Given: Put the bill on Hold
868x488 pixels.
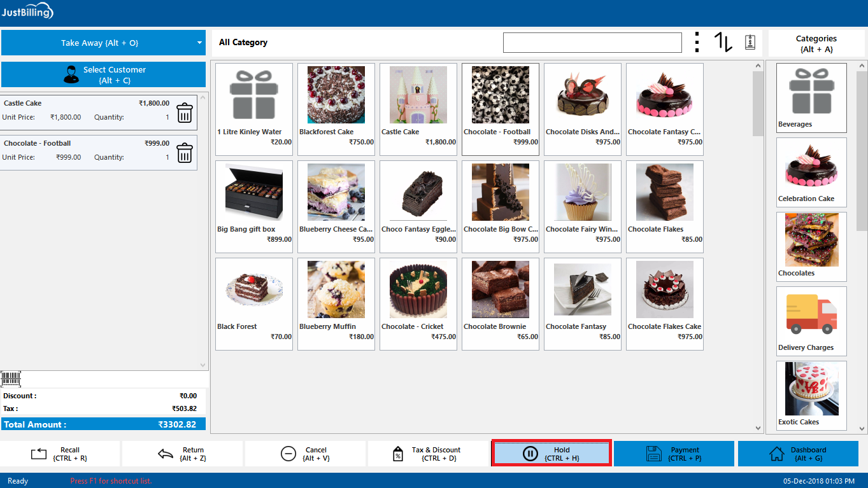Looking at the screenshot, I should click(551, 454).
